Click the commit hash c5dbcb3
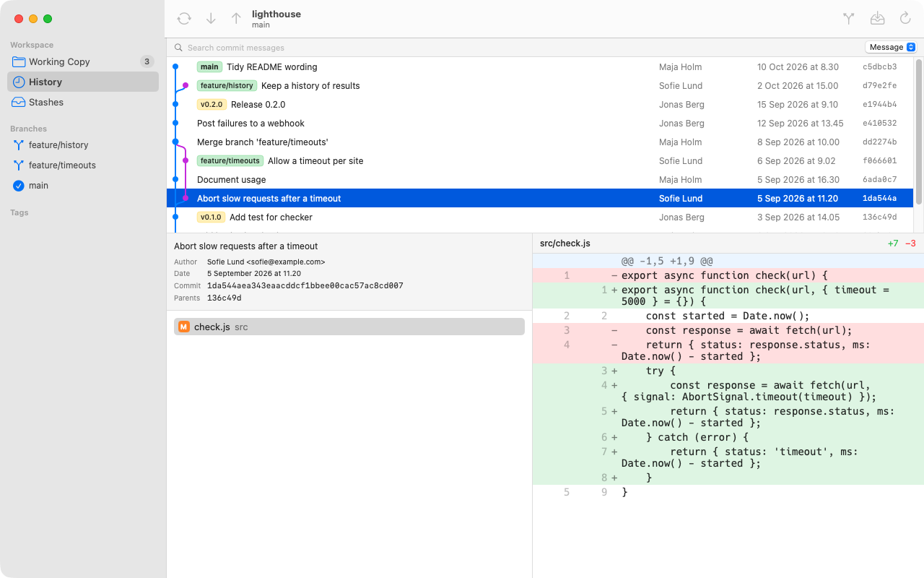Viewport: 924px width, 578px height. click(880, 66)
